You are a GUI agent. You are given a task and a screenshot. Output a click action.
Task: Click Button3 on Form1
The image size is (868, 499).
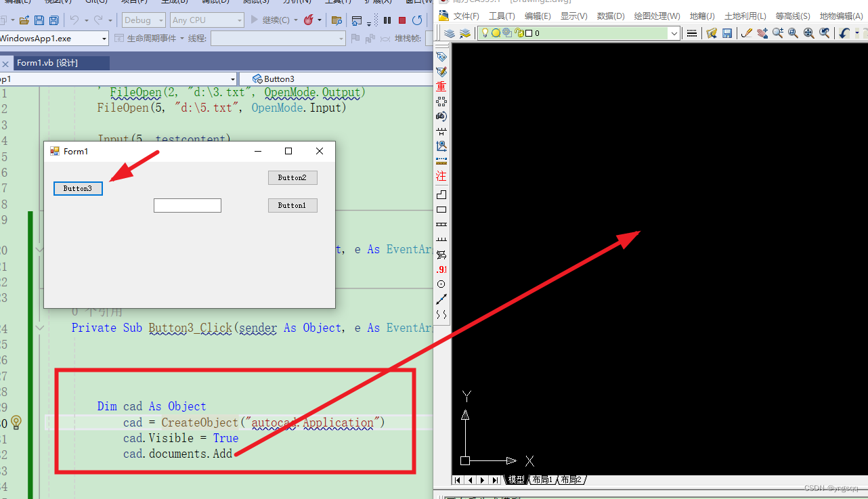click(78, 188)
